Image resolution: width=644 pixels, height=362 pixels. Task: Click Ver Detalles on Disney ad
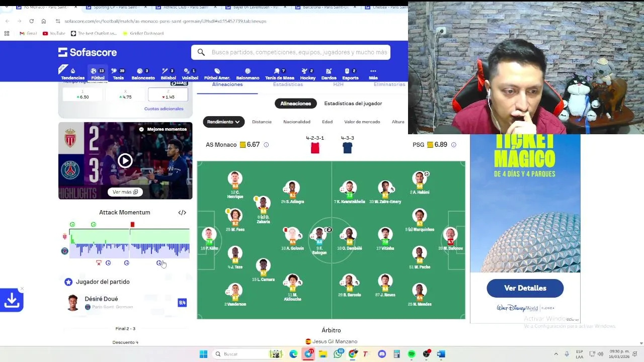click(x=525, y=288)
